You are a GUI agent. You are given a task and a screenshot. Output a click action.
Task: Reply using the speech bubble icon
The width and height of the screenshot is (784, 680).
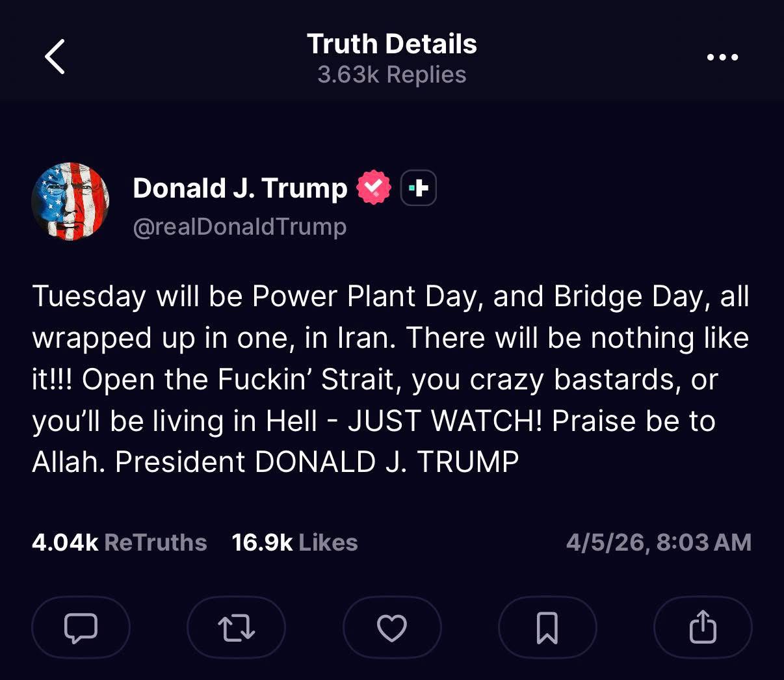(81, 628)
